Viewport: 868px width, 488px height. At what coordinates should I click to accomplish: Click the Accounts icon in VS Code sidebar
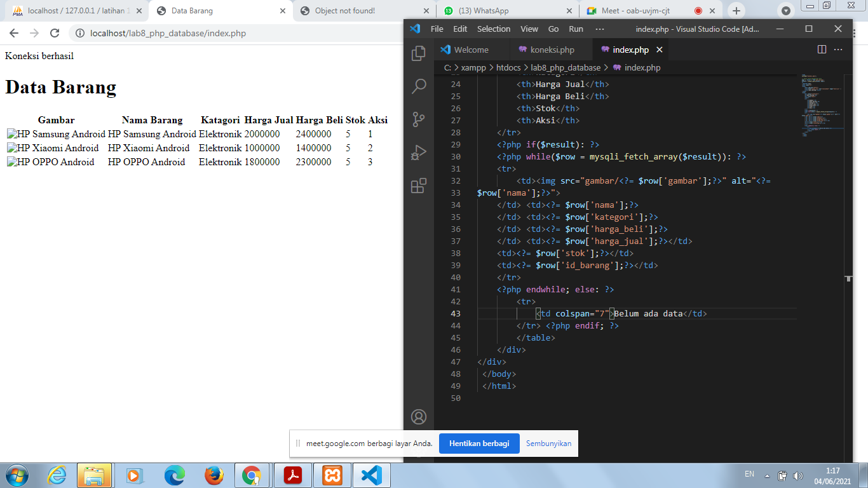[x=418, y=417]
